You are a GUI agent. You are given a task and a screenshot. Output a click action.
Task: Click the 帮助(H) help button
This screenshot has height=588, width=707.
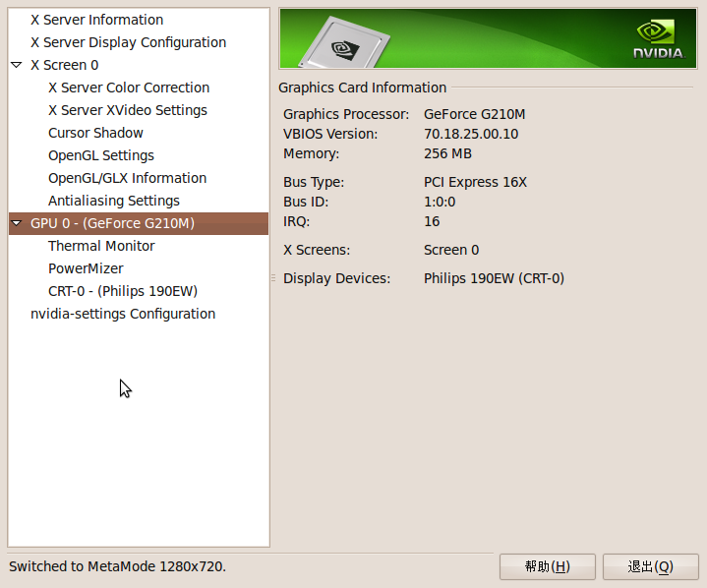coord(548,566)
